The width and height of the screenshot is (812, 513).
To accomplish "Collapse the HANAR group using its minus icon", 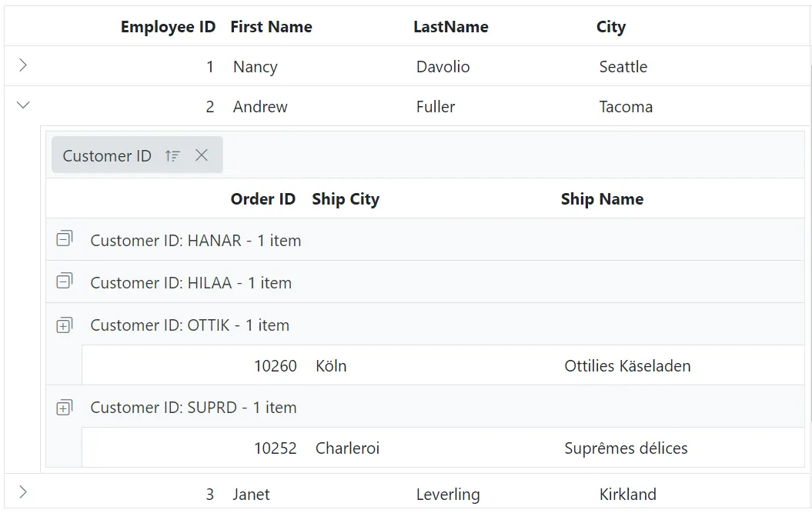I will pos(65,239).
